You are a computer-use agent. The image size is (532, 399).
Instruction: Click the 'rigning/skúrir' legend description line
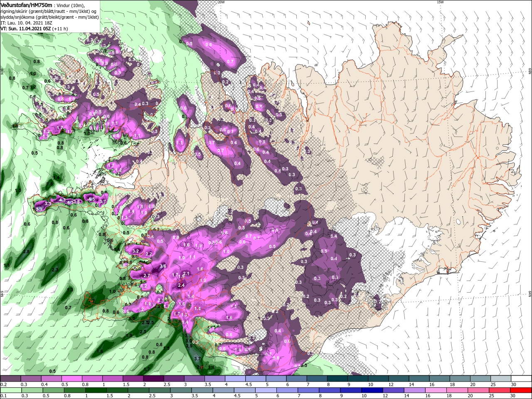click(49, 11)
